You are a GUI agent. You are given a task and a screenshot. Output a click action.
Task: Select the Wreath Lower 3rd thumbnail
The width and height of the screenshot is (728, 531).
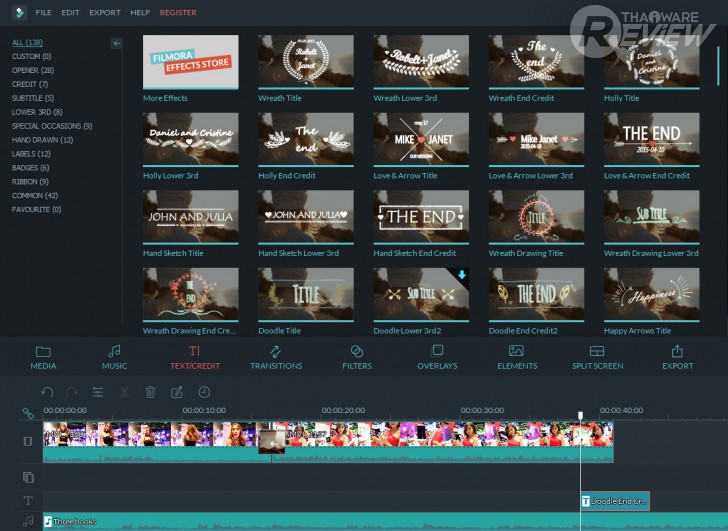(x=421, y=62)
